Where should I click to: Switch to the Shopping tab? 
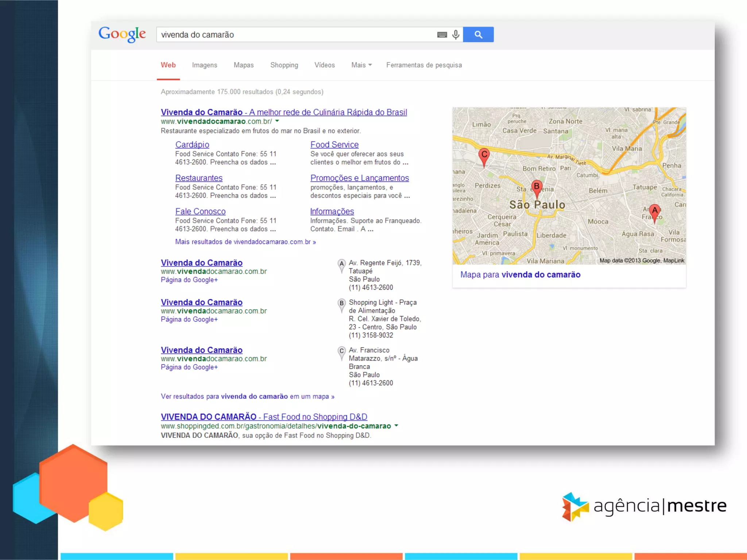click(284, 65)
